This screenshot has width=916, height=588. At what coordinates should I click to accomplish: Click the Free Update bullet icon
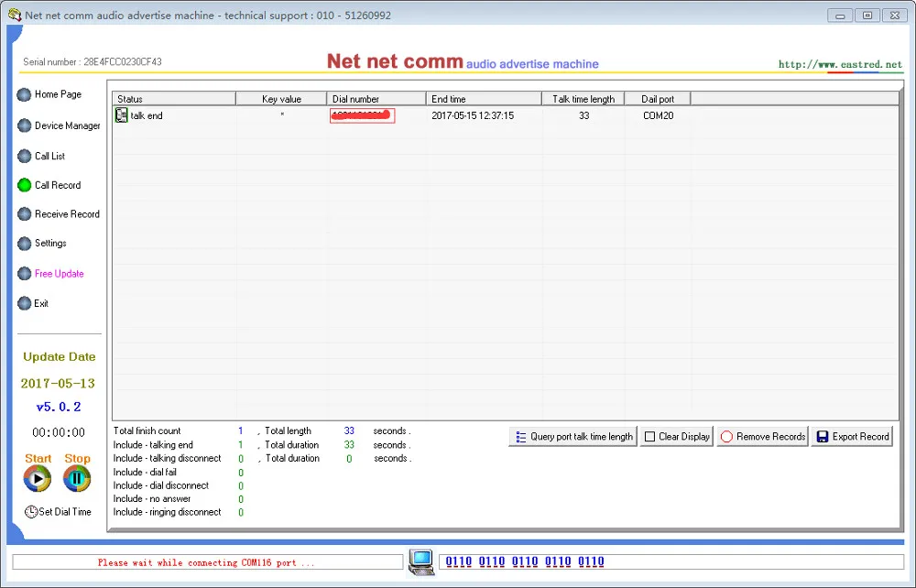(24, 273)
